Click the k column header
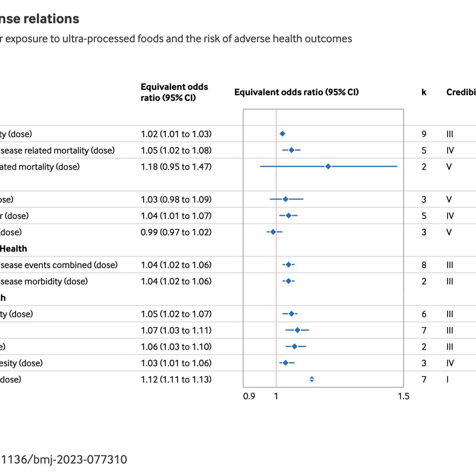Viewport: 476px width, 476px height. pos(424,92)
